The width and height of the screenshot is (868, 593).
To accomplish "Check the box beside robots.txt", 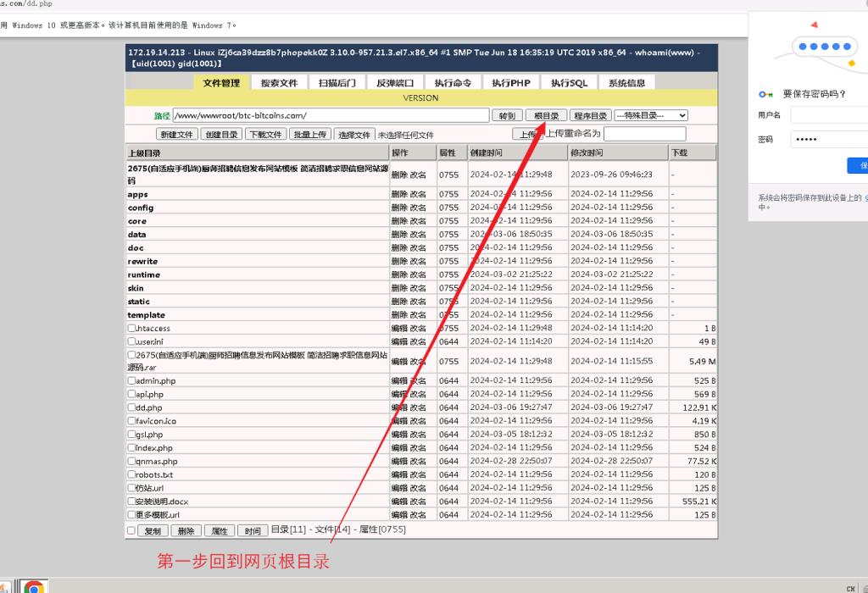I will pyautogui.click(x=131, y=475).
